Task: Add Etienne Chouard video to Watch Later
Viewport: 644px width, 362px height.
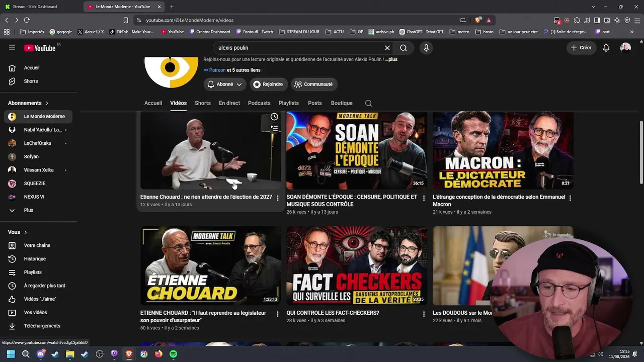Action: (274, 117)
